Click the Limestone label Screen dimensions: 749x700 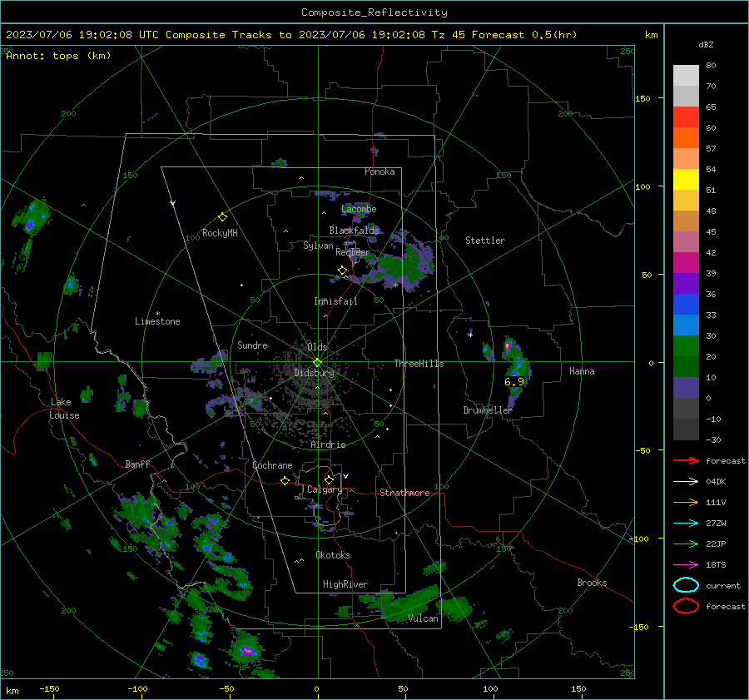click(x=157, y=321)
